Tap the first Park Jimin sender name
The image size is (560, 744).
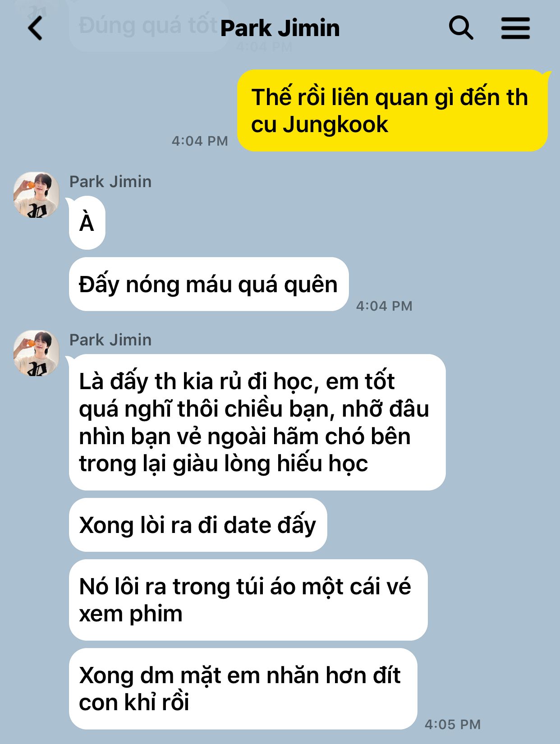point(110,182)
